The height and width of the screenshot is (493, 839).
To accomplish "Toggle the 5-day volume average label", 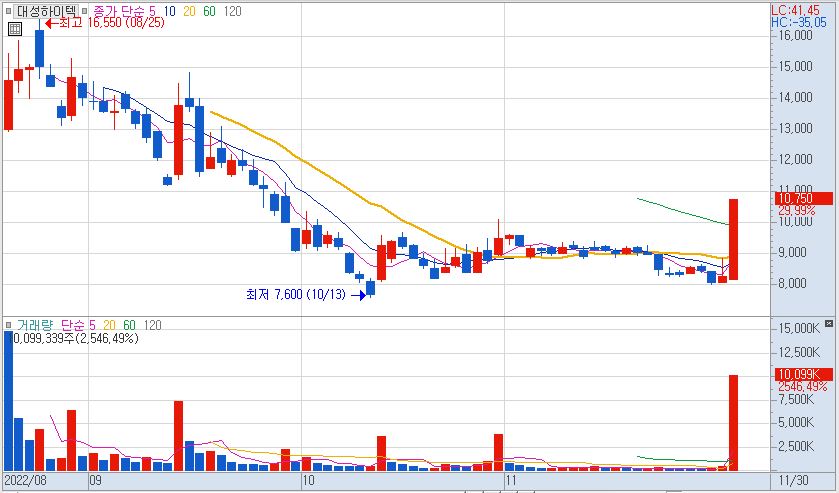I will tap(92, 325).
